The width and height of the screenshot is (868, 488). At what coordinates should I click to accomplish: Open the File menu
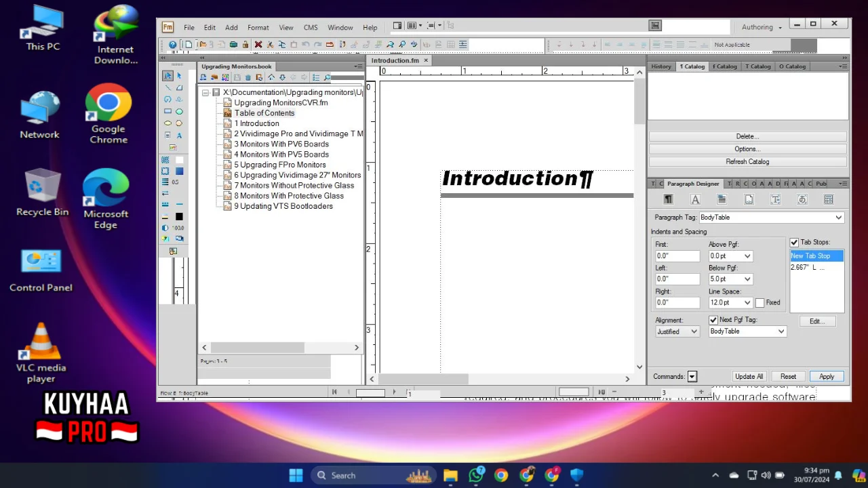tap(189, 28)
